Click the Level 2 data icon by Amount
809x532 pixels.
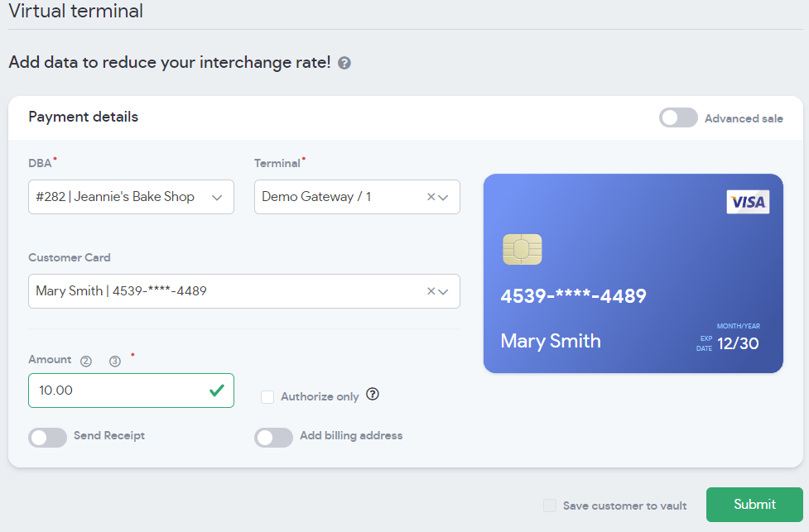coord(86,361)
